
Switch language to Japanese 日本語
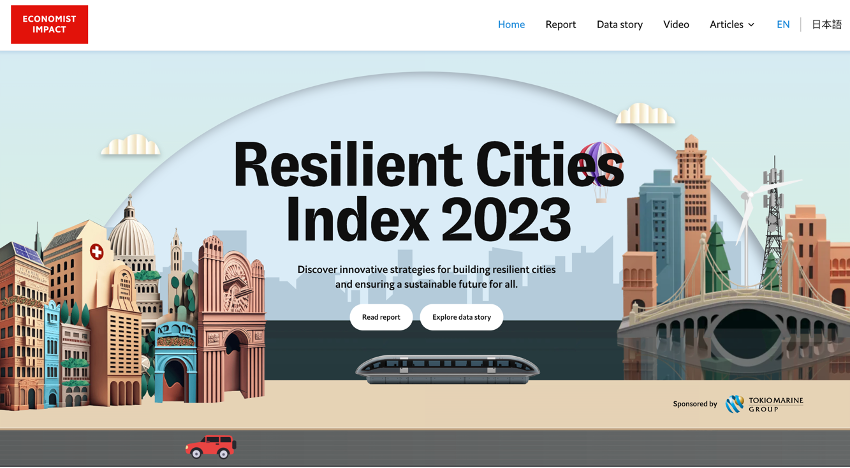click(x=826, y=24)
